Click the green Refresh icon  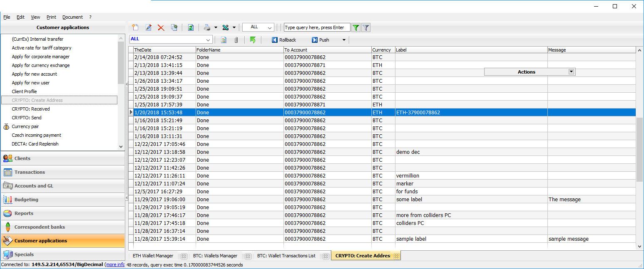click(x=191, y=27)
